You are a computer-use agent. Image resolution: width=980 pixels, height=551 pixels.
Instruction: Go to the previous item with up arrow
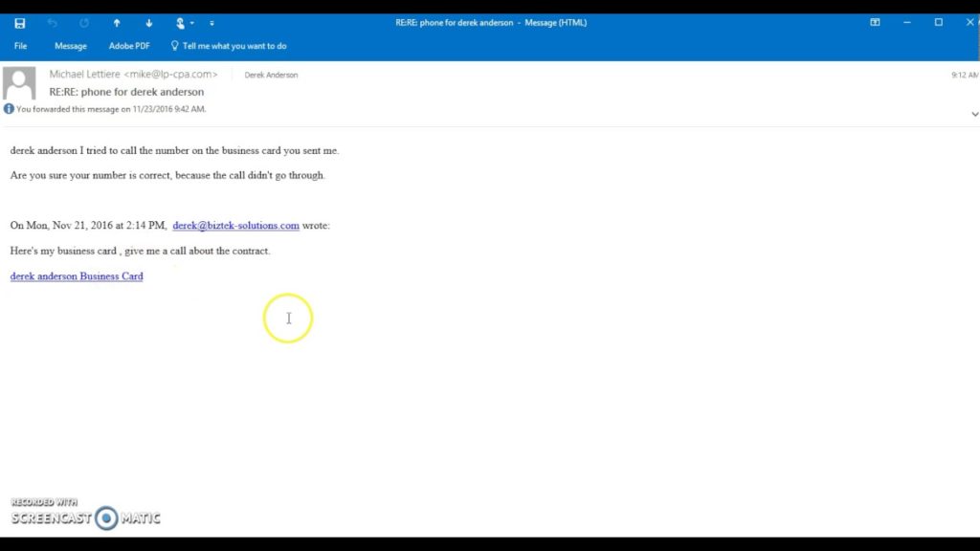(x=117, y=23)
